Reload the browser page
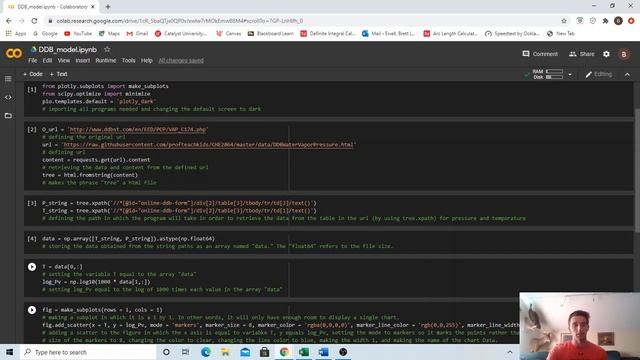 click(x=34, y=21)
